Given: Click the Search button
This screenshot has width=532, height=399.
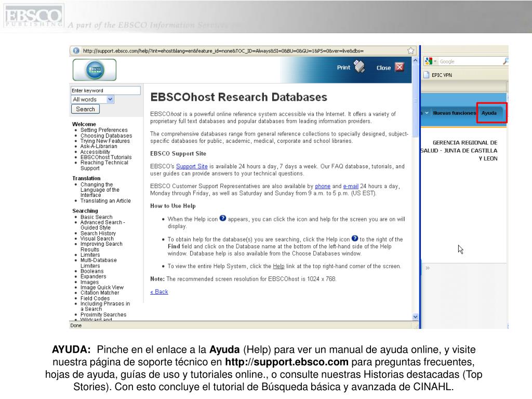Looking at the screenshot, I should coord(85,109).
